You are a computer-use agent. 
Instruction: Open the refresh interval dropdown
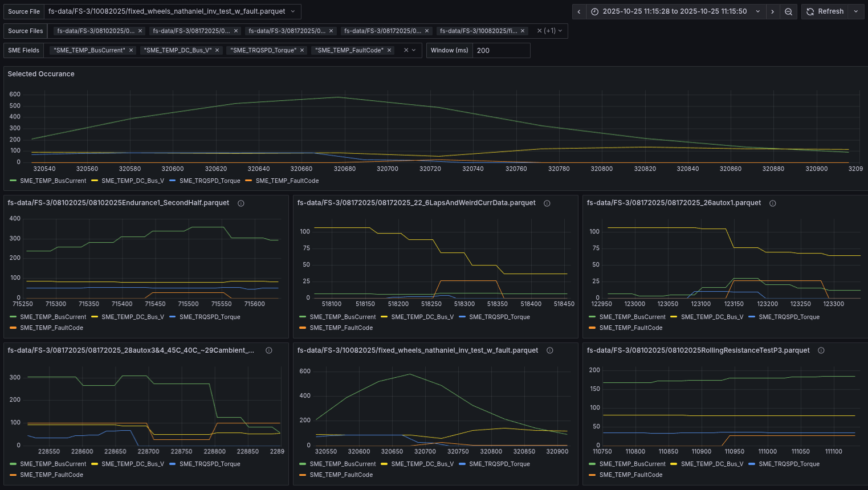(x=856, y=11)
